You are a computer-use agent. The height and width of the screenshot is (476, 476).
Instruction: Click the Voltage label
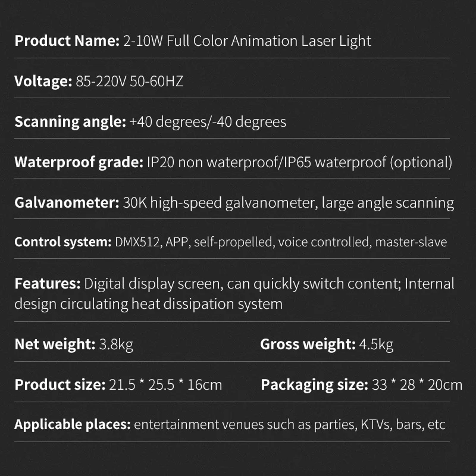click(43, 82)
